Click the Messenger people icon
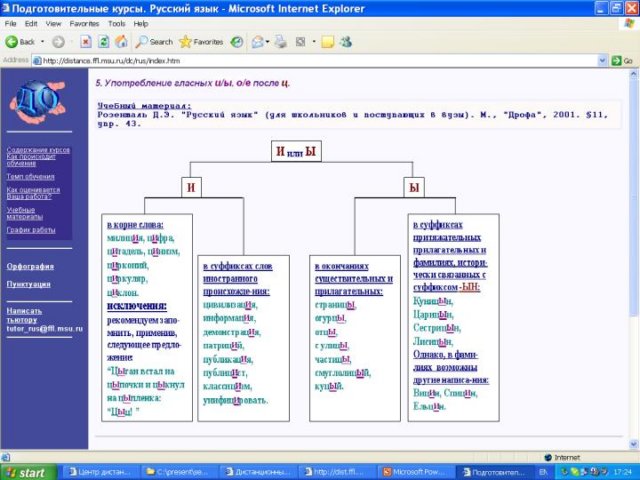The width and height of the screenshot is (640, 480). (346, 42)
